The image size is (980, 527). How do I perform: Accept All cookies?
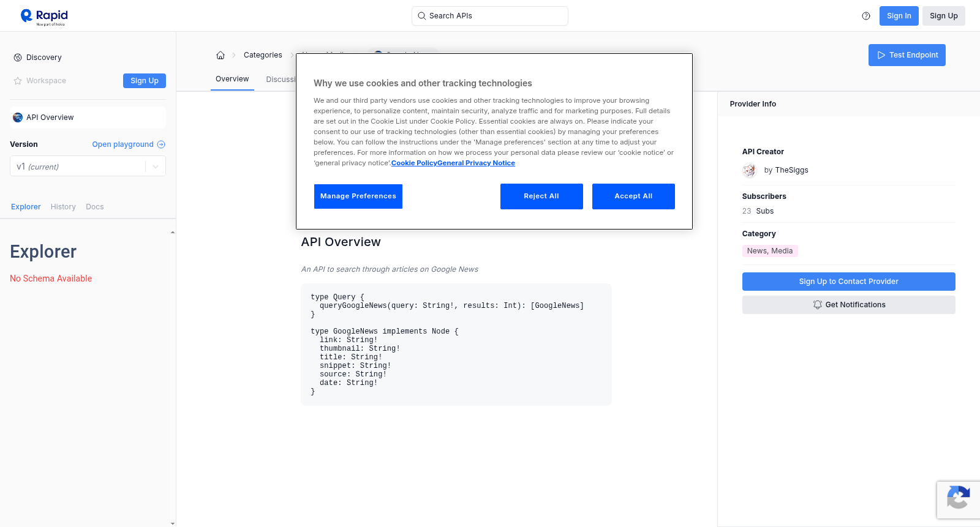[633, 196]
